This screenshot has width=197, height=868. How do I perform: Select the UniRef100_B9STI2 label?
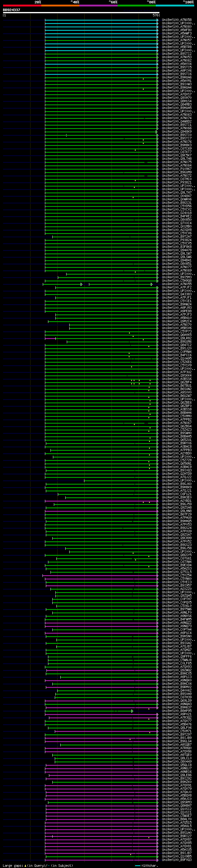click(x=177, y=54)
